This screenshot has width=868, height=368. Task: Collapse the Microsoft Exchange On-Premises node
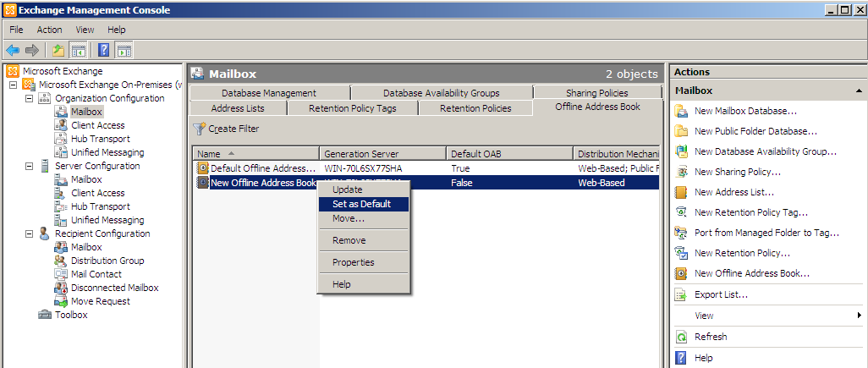[13, 85]
